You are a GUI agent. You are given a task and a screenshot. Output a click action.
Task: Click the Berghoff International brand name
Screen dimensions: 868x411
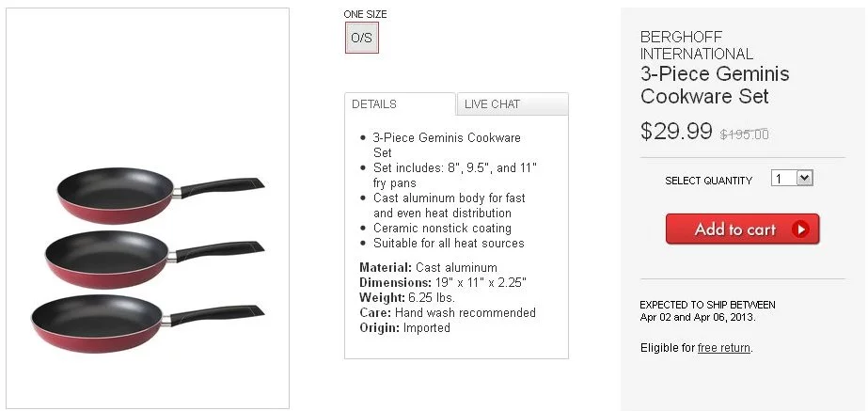(696, 45)
